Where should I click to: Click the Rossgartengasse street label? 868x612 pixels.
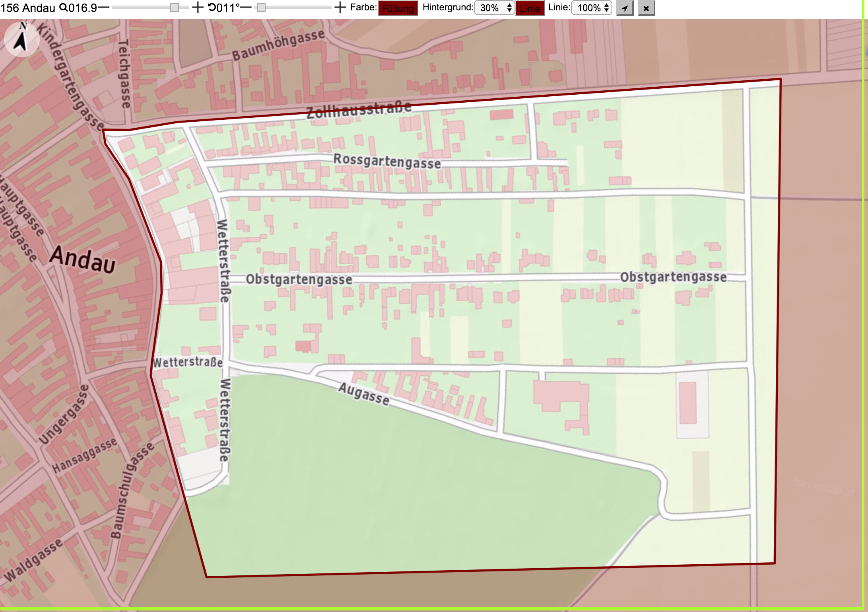(387, 161)
